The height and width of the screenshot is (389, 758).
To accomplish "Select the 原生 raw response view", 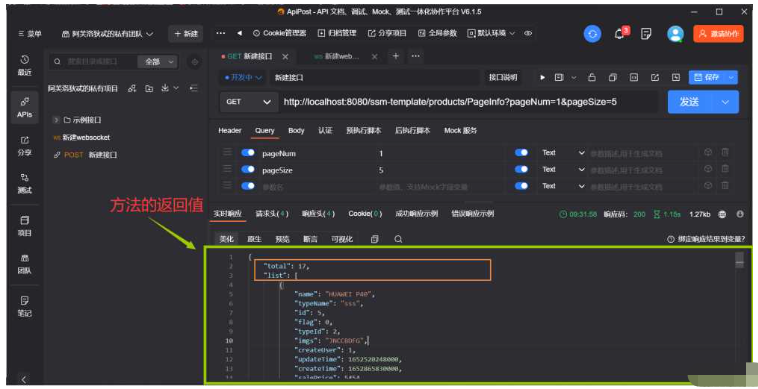I will (255, 239).
